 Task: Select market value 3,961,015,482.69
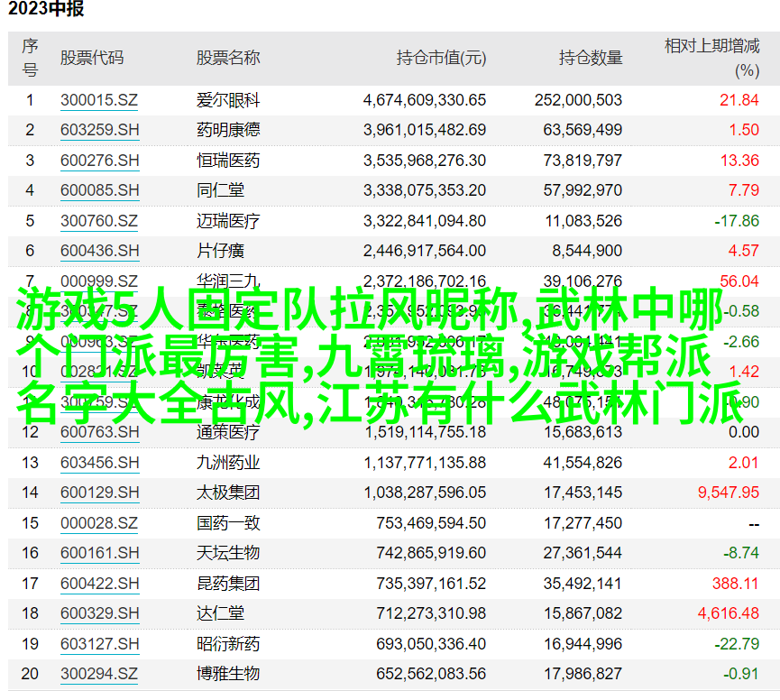click(425, 131)
